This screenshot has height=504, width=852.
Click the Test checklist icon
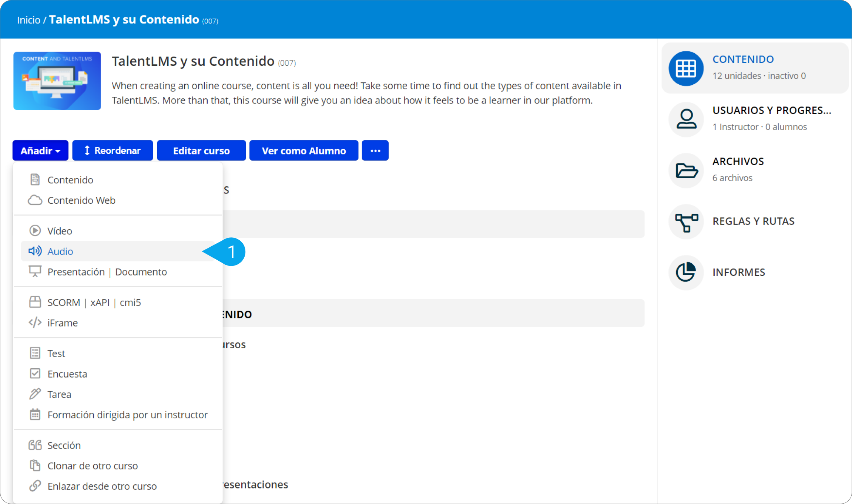tap(35, 353)
